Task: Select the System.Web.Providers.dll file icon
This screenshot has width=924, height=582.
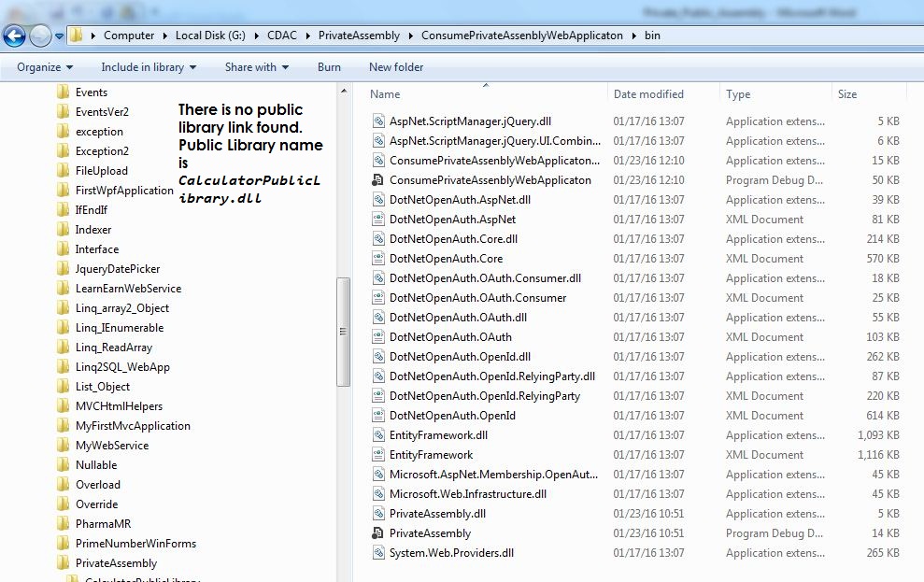Action: point(377,552)
